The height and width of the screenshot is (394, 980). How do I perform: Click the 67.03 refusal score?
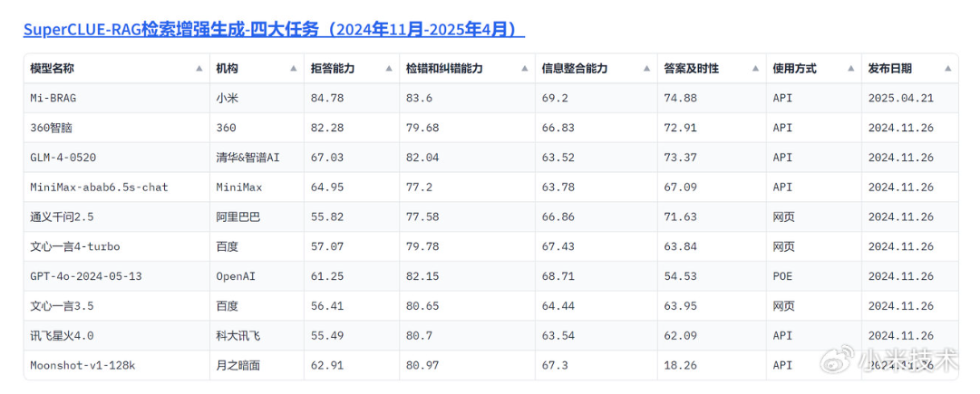[327, 158]
